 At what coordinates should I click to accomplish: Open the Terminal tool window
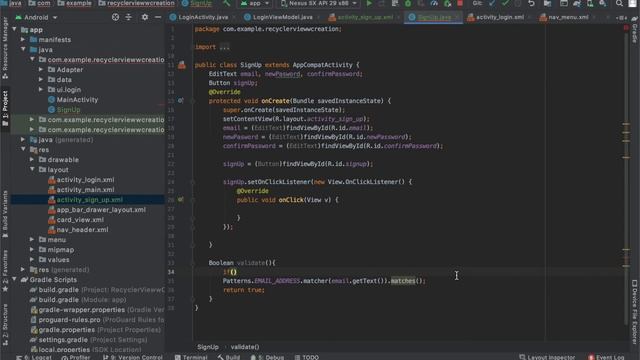(x=191, y=357)
